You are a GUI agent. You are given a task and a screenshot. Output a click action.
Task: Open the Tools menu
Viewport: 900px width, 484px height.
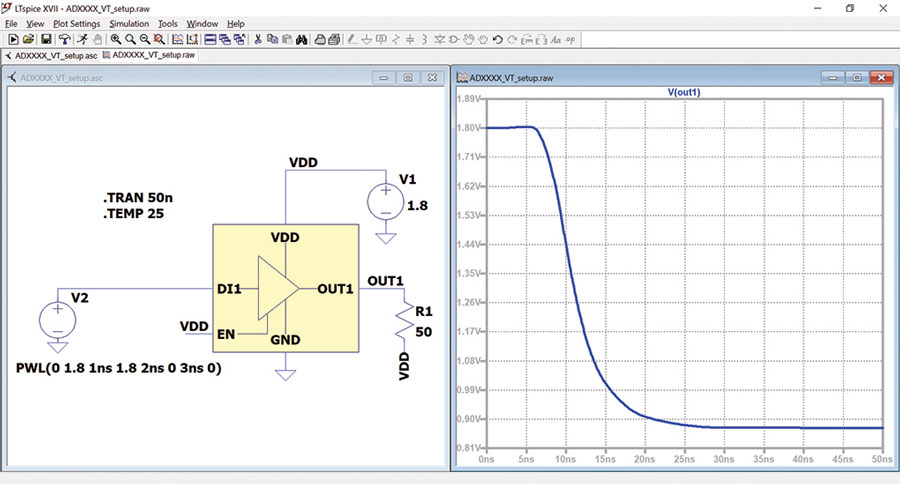[x=168, y=24]
